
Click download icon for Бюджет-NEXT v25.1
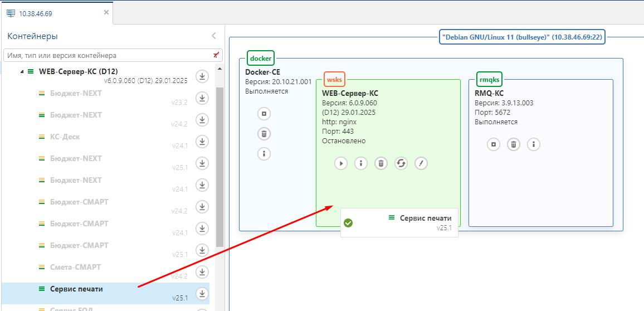pyautogui.click(x=202, y=163)
